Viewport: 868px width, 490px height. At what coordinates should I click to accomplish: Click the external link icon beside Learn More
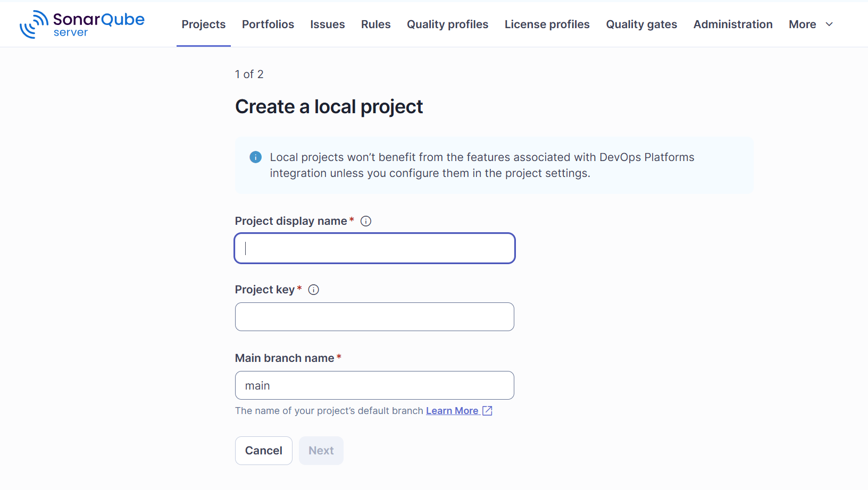click(487, 411)
